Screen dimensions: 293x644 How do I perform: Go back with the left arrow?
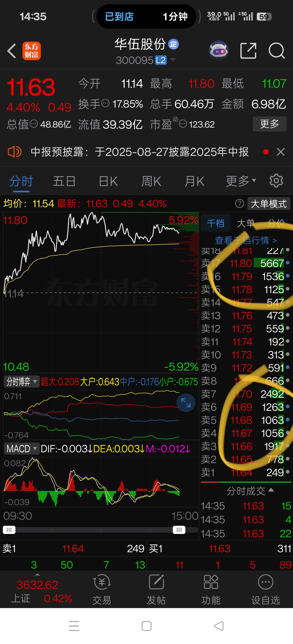point(11,51)
